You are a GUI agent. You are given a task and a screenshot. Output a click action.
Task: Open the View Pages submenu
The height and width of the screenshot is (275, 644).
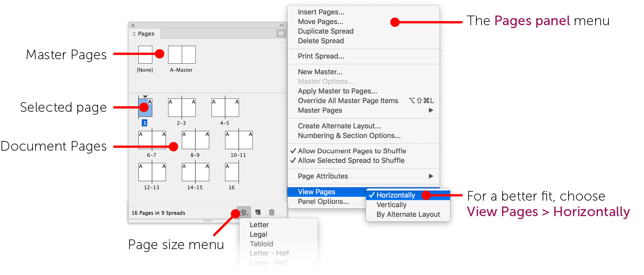click(327, 192)
